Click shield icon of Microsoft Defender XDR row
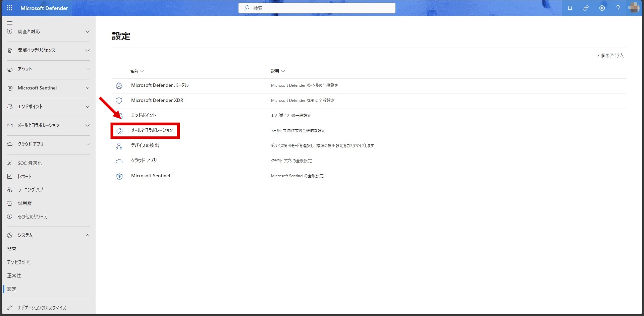644x316 pixels. tap(119, 101)
